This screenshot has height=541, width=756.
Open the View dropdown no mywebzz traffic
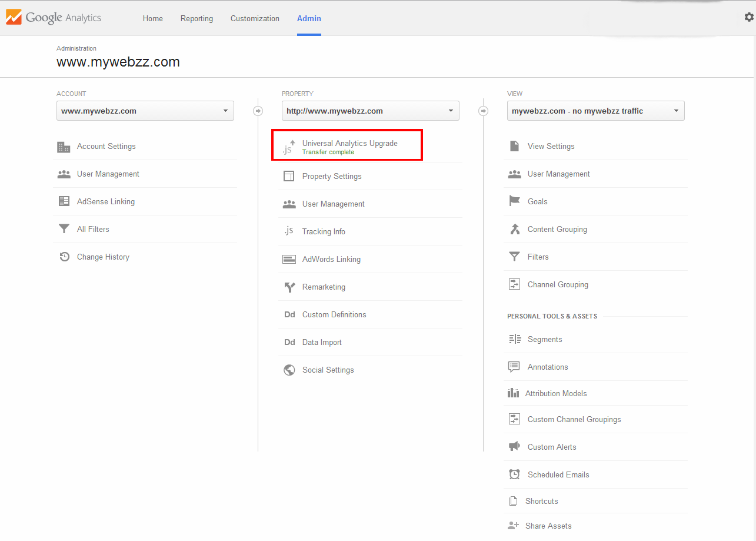click(x=596, y=111)
